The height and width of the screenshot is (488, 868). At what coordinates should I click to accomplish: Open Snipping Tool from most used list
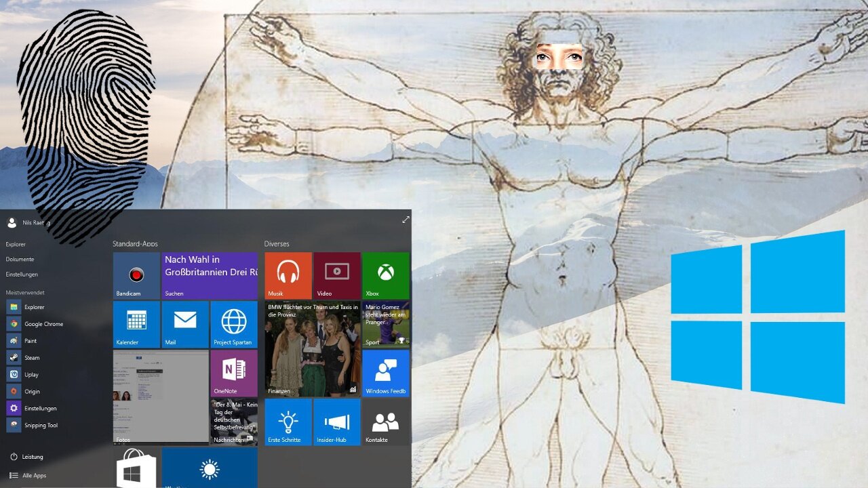(x=41, y=426)
